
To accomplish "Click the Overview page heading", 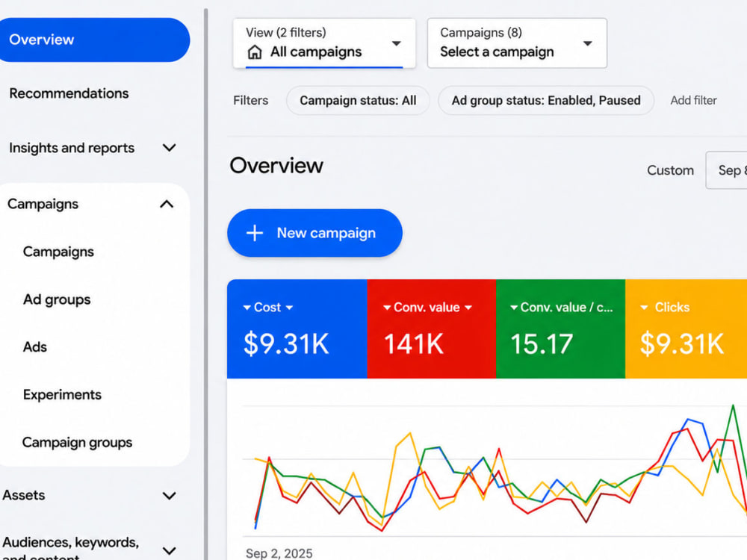I will [276, 166].
